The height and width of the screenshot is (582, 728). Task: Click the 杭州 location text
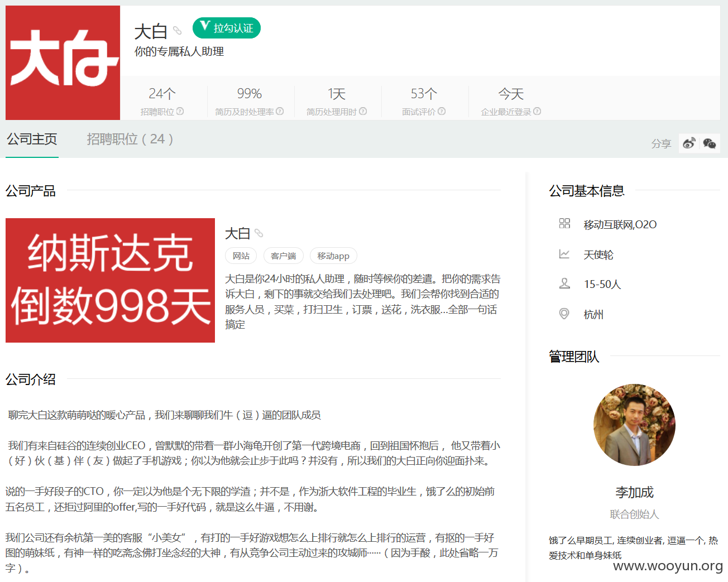pos(593,314)
